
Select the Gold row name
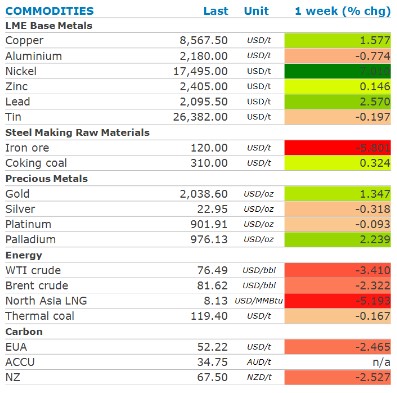click(x=17, y=194)
